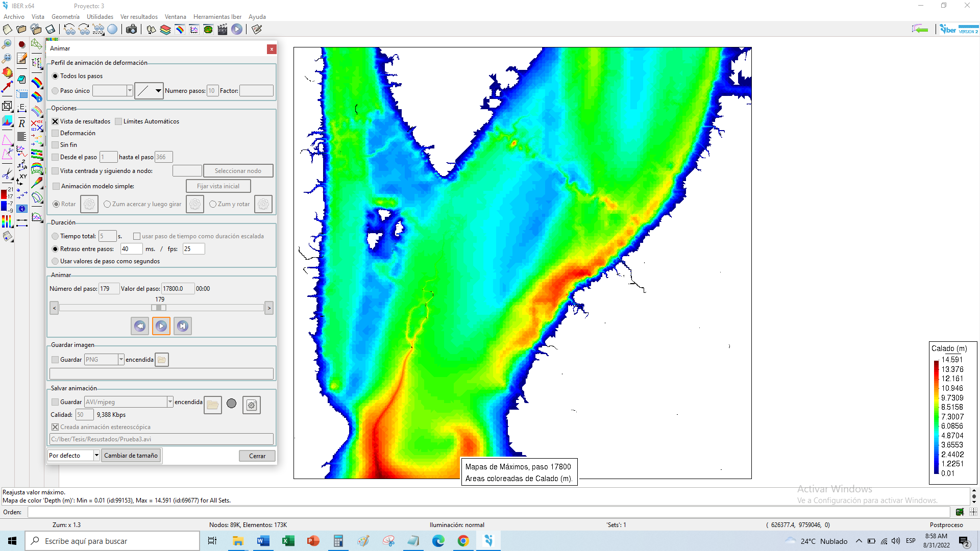Image resolution: width=980 pixels, height=551 pixels.
Task: Click the open folder icon in toolbar
Action: (21, 30)
